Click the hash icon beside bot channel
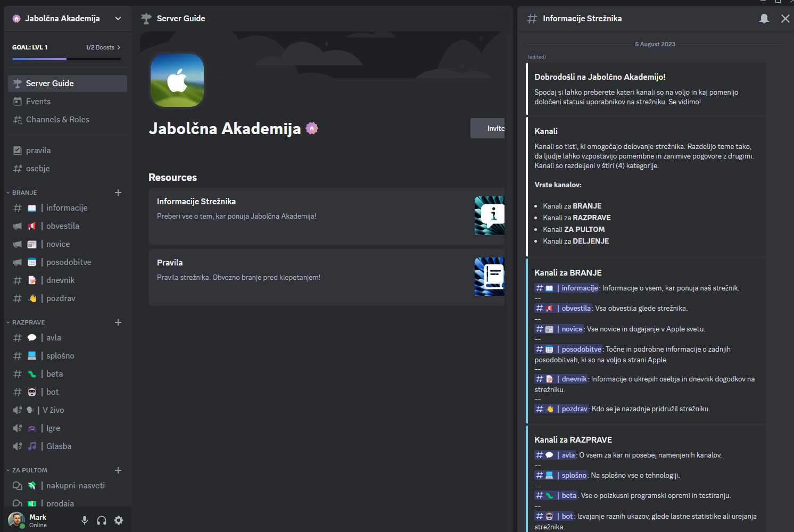The image size is (794, 532). click(18, 392)
